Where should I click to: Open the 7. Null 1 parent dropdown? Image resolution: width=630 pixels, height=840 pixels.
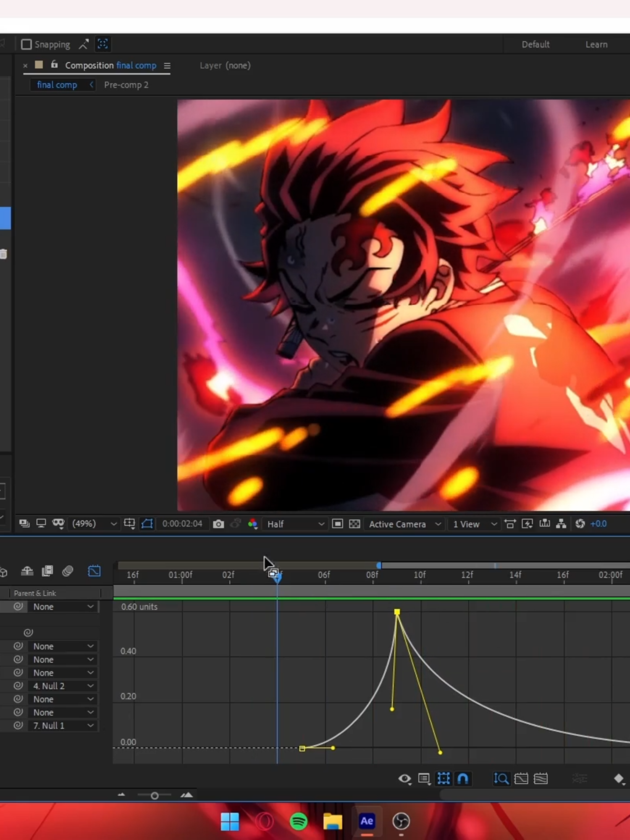tap(63, 725)
